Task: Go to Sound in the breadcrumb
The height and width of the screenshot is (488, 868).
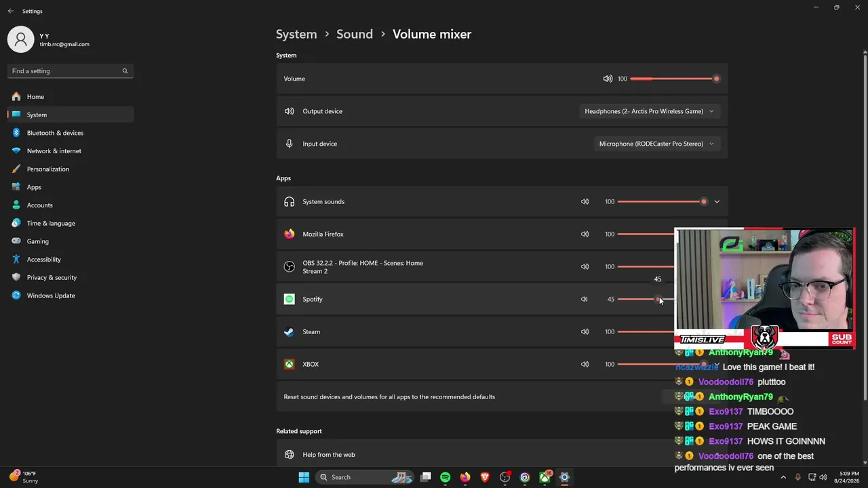Action: (x=355, y=34)
